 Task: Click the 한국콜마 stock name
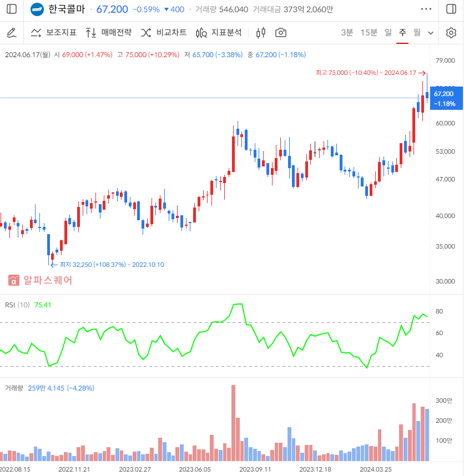67,9
